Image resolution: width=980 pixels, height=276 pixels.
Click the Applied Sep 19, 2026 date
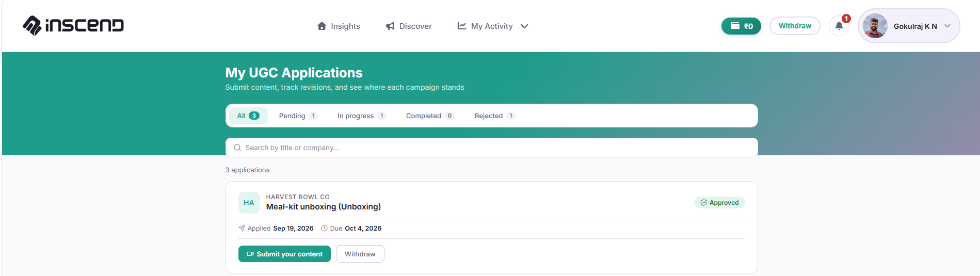click(x=276, y=229)
